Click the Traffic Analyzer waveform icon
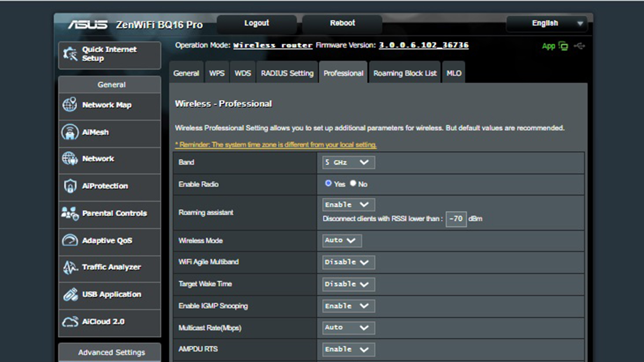This screenshot has width=644, height=362. 70,267
